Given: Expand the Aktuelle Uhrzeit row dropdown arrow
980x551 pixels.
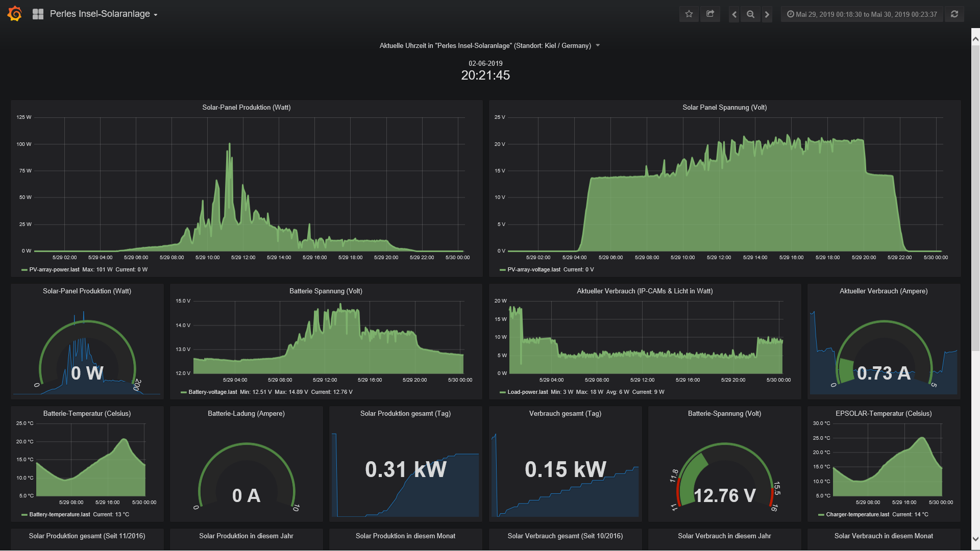Looking at the screenshot, I should (598, 45).
